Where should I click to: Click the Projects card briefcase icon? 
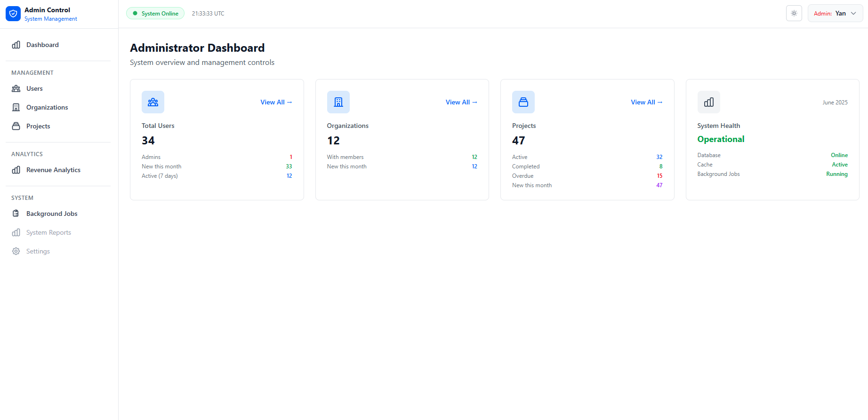tap(523, 102)
